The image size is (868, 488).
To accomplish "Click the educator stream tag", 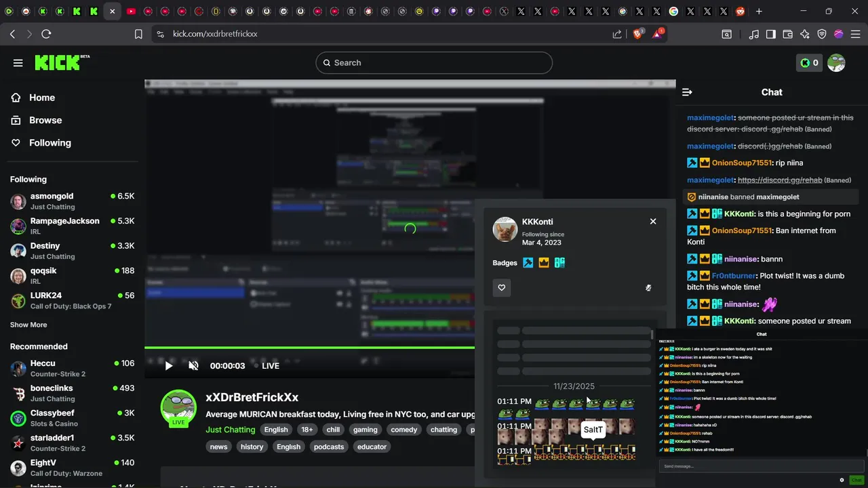I will 372,447.
